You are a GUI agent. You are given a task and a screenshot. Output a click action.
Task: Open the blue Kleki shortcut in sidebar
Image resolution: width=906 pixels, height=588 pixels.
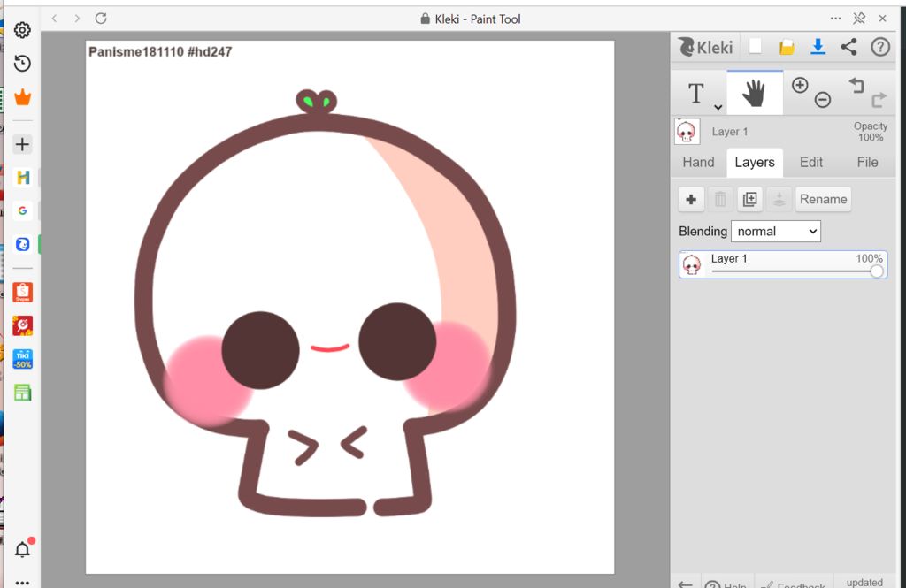point(22,244)
